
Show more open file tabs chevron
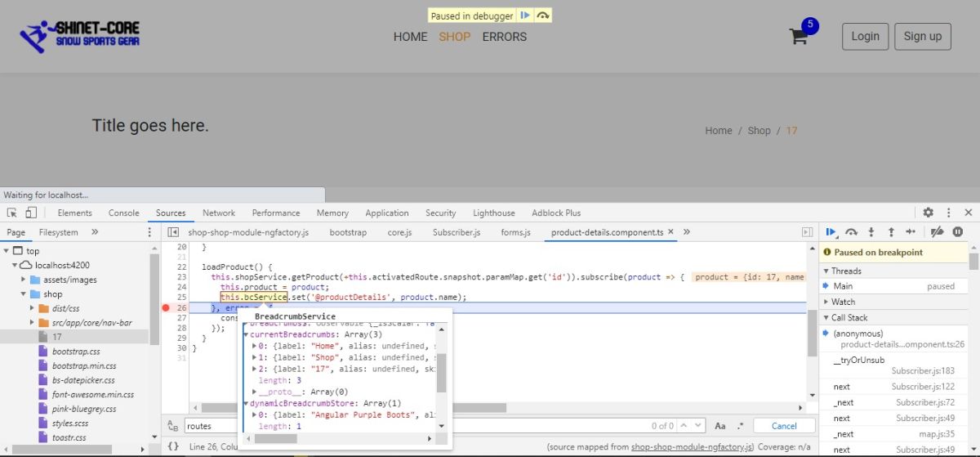pyautogui.click(x=688, y=232)
